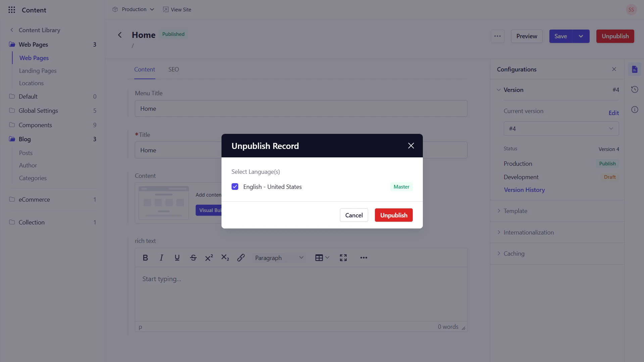Select Categories under Blog
Viewport: 644px width, 362px height.
pos(33,178)
